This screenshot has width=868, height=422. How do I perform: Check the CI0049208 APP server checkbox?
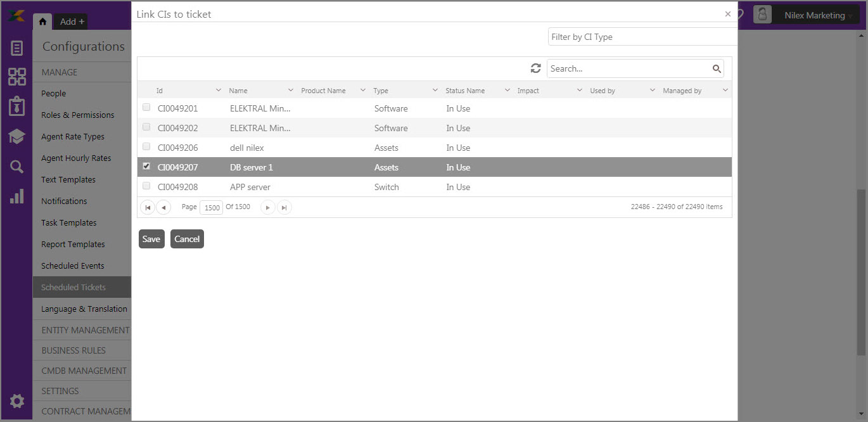point(146,186)
